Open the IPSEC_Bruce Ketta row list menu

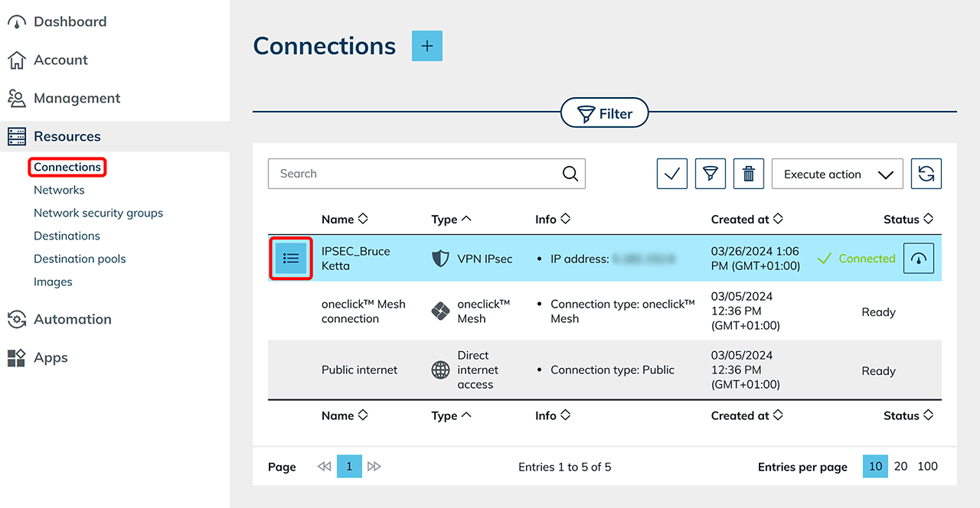click(x=291, y=259)
